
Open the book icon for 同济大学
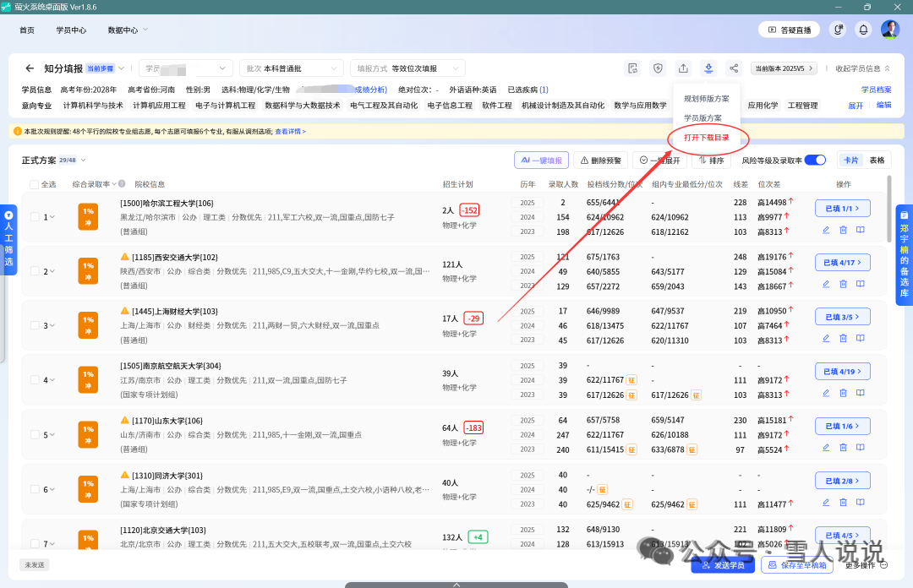(x=860, y=503)
